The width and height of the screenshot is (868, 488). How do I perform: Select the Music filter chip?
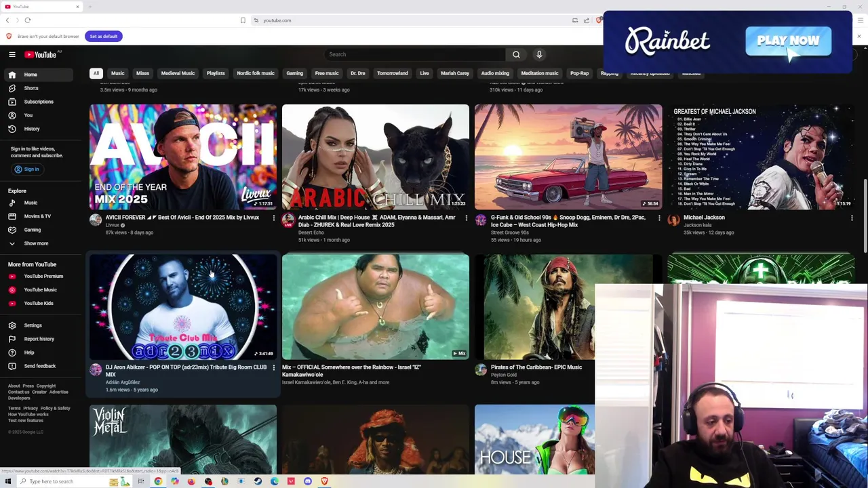117,73
